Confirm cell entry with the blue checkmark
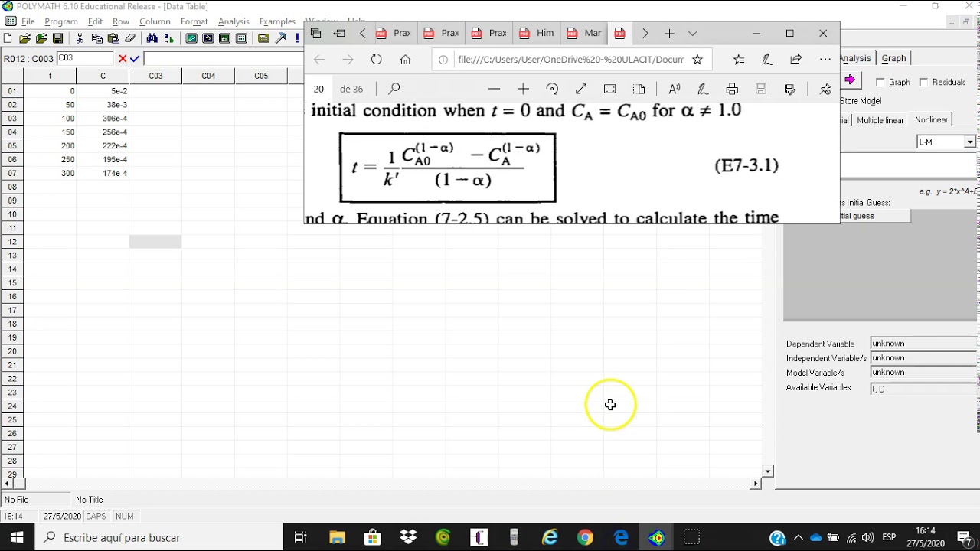Screen dimensions: 980x551 click(x=135, y=58)
